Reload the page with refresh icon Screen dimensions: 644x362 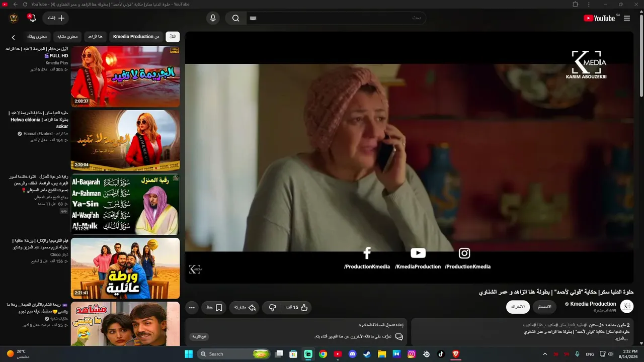[x=25, y=4]
